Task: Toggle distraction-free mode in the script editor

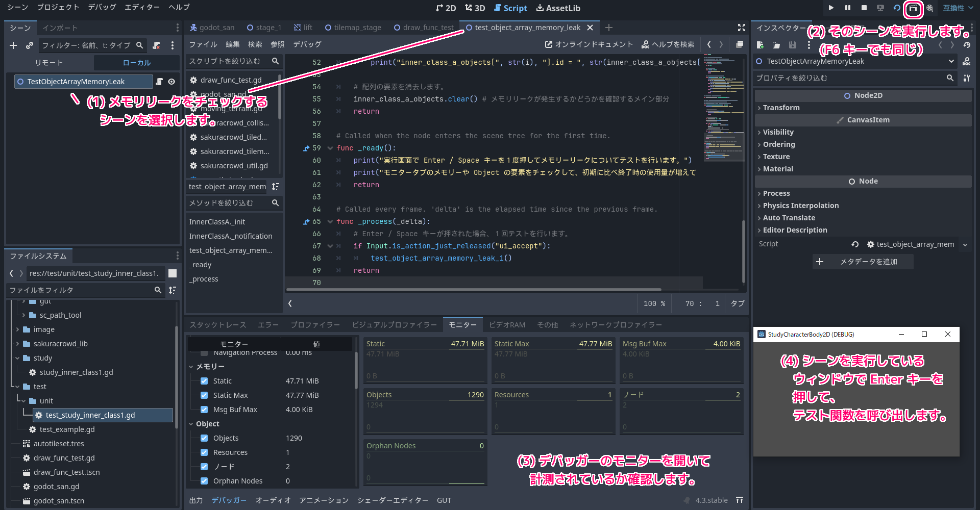Action: click(x=741, y=28)
